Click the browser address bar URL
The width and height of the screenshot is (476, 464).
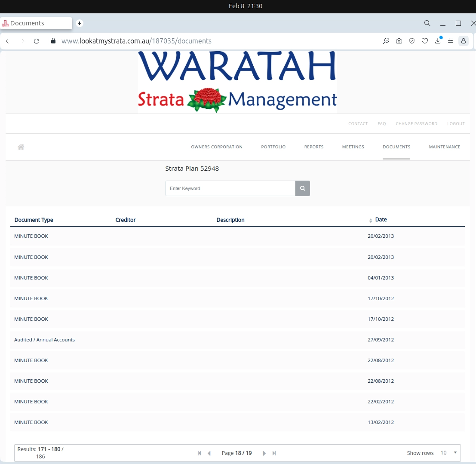[136, 41]
